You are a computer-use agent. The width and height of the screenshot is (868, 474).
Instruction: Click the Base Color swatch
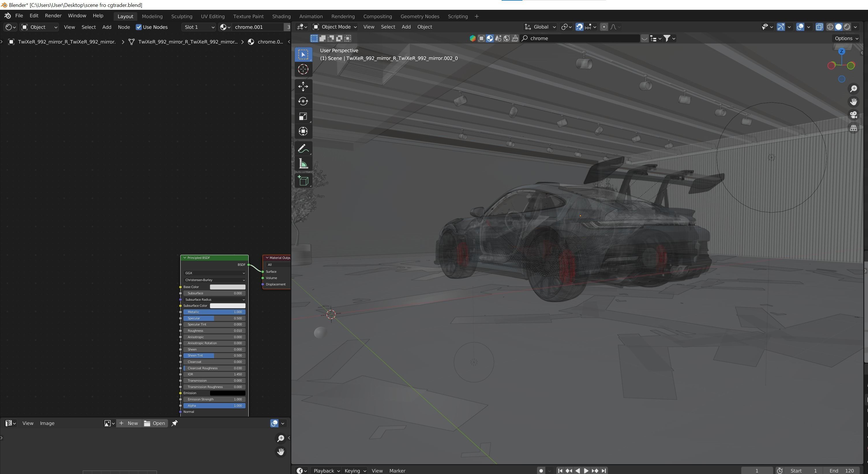[x=227, y=287]
